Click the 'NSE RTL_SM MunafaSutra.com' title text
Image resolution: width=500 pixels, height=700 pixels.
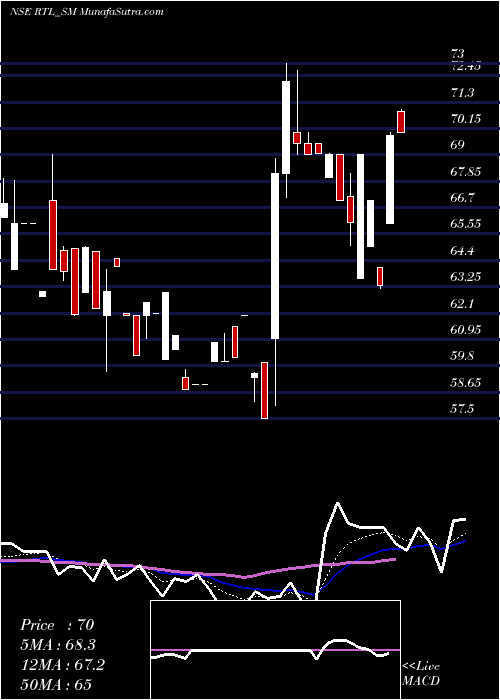tap(87, 12)
